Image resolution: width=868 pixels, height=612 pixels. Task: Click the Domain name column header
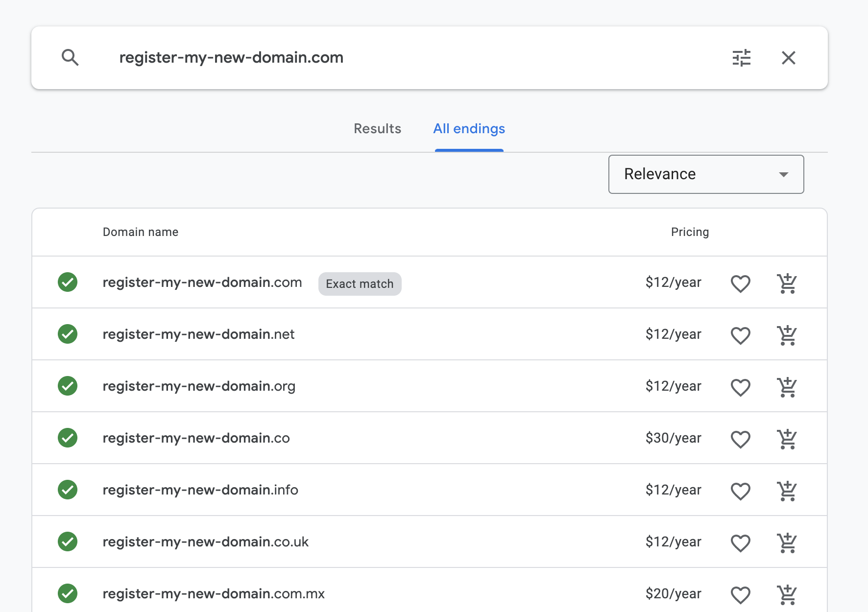pos(141,232)
